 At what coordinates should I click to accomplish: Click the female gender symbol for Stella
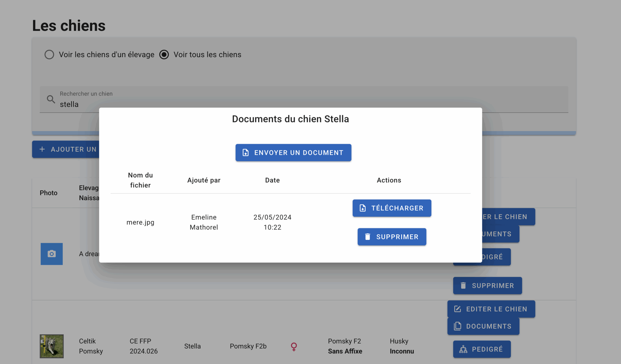click(294, 347)
